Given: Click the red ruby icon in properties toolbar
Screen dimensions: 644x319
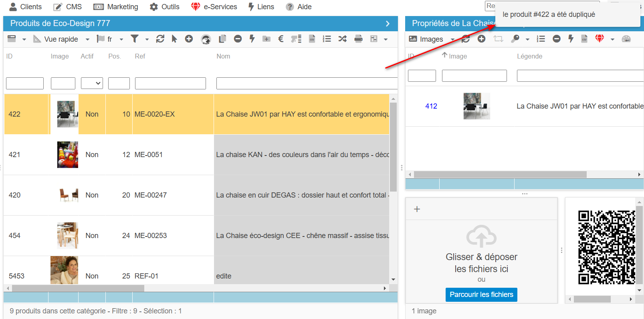Looking at the screenshot, I should coord(600,39).
